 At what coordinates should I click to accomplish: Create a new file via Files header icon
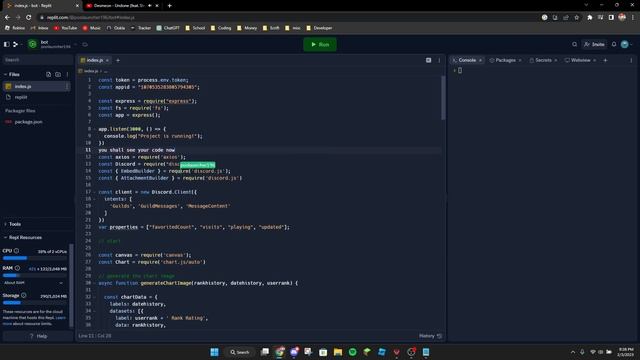[x=49, y=74]
